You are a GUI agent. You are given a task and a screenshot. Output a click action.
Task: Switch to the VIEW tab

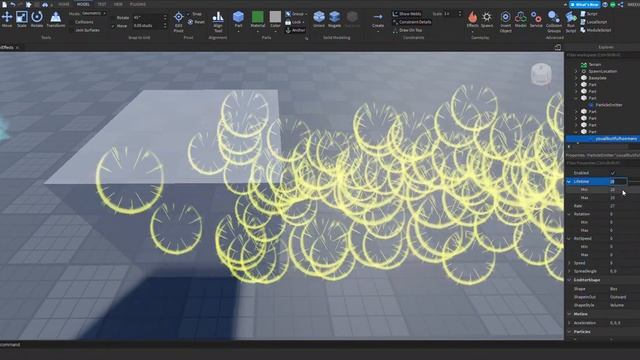118,4
